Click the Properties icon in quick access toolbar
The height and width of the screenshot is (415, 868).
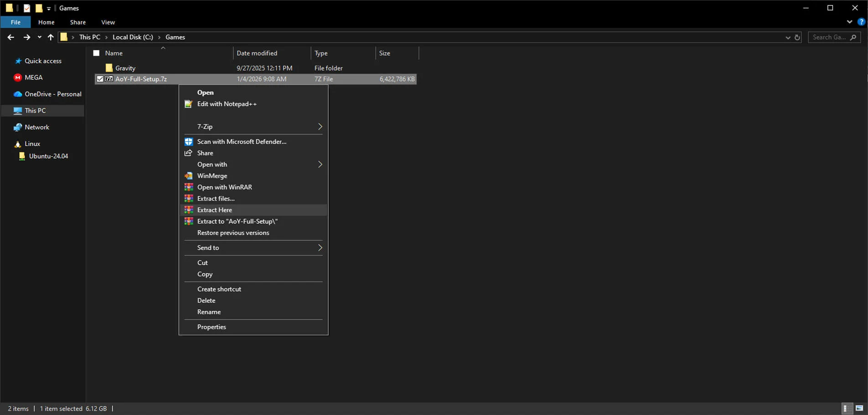pos(27,8)
